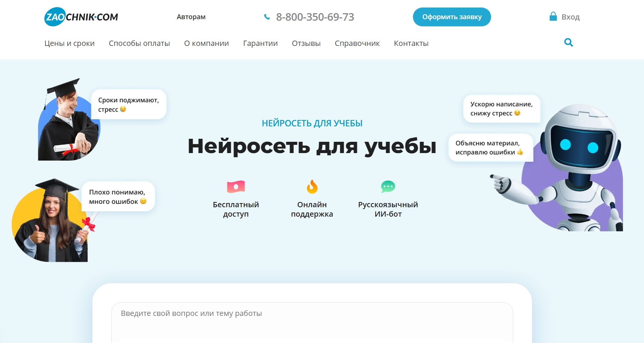This screenshot has width=644, height=343.
Task: Open Справочник from the navigation bar
Action: pyautogui.click(x=357, y=43)
